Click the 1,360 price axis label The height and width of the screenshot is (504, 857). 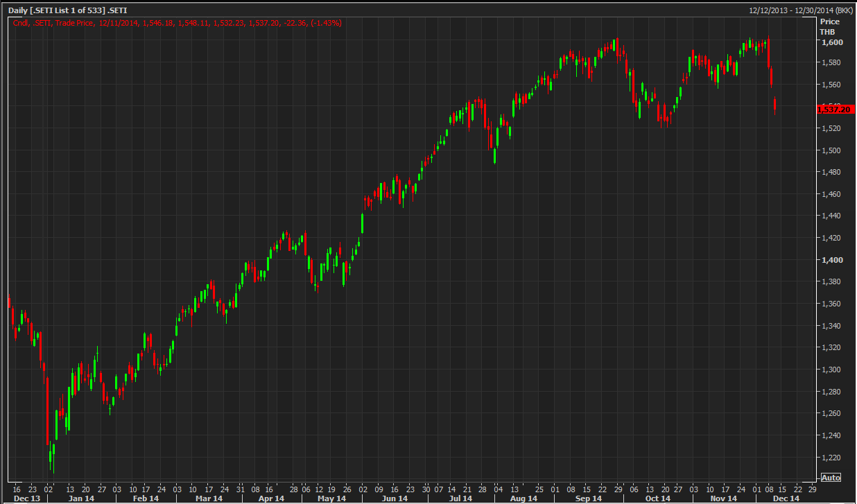tap(831, 304)
